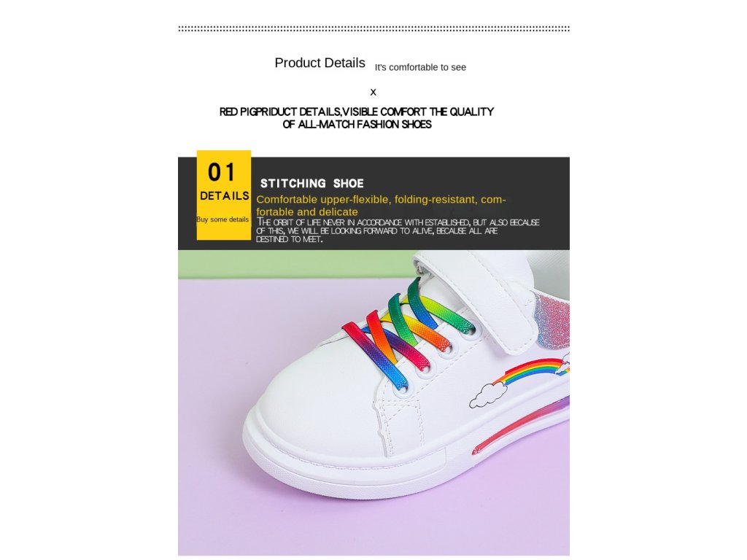This screenshot has height=560, width=747.
Task: Click the green background strip behind shoe
Action: click(x=295, y=264)
